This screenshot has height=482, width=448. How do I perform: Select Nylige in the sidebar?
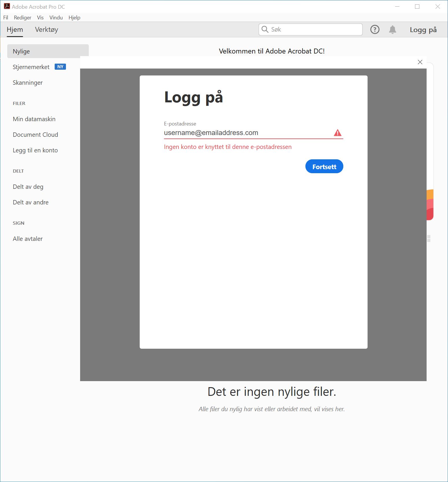pyautogui.click(x=48, y=51)
